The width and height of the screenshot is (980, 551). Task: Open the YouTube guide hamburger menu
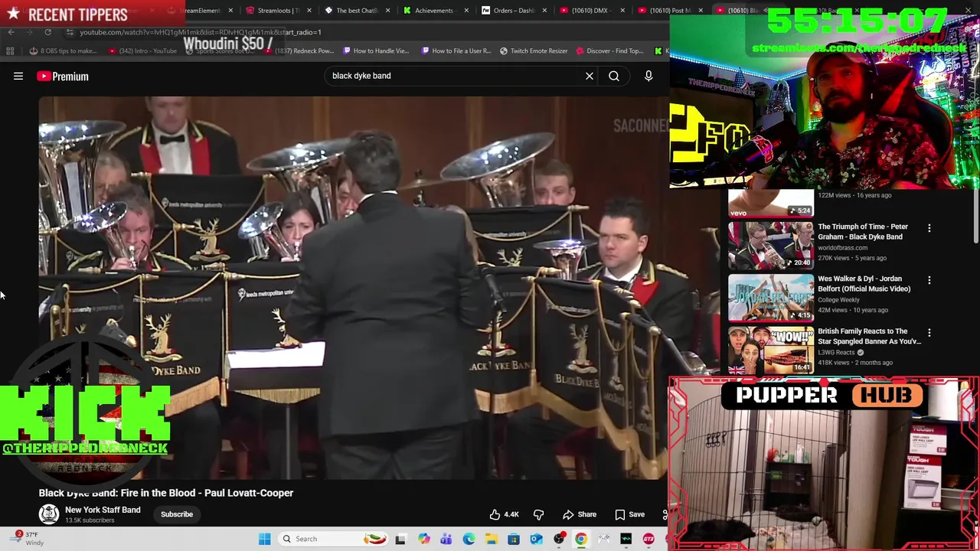tap(18, 77)
